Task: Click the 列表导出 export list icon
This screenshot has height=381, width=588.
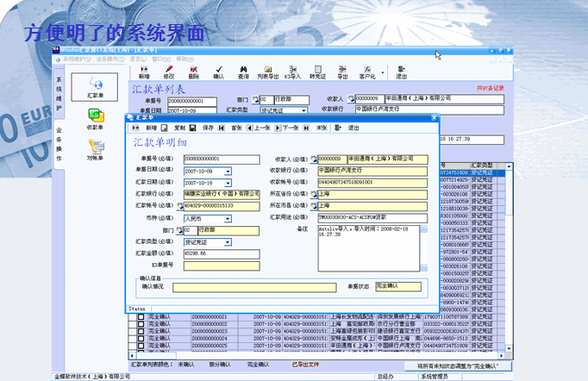Action: [268, 69]
